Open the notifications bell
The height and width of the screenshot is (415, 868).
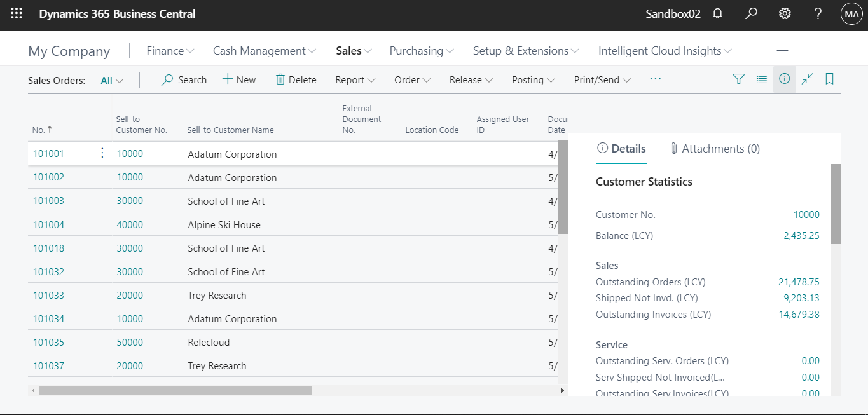(717, 13)
